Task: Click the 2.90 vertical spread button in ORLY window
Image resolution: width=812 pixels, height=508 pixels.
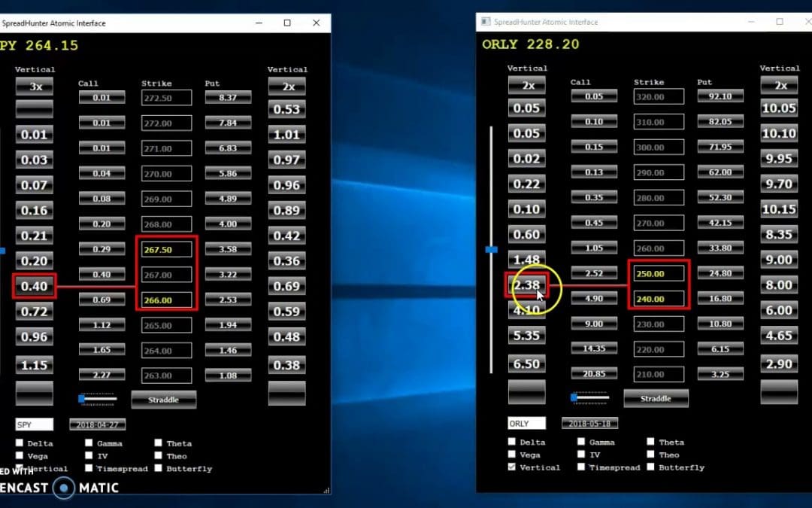Action: click(780, 364)
